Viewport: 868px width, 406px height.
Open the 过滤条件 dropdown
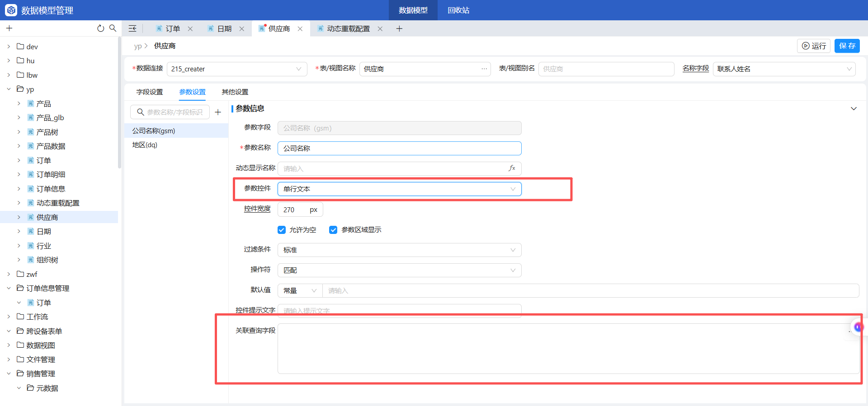click(x=400, y=250)
